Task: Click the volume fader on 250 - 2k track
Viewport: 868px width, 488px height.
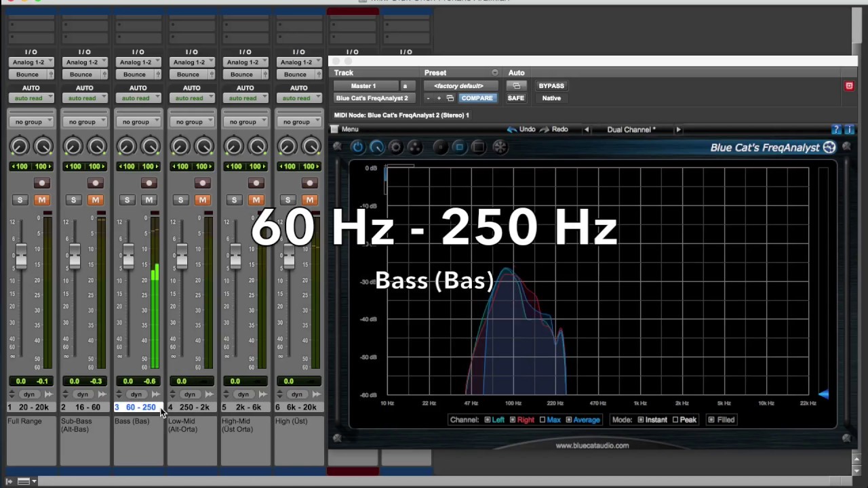Action: 182,258
